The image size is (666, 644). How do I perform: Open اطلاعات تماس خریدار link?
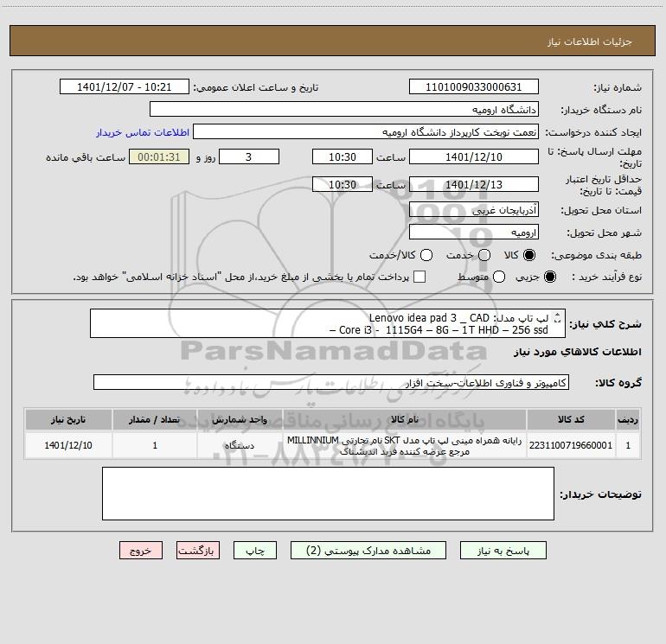coord(143,132)
